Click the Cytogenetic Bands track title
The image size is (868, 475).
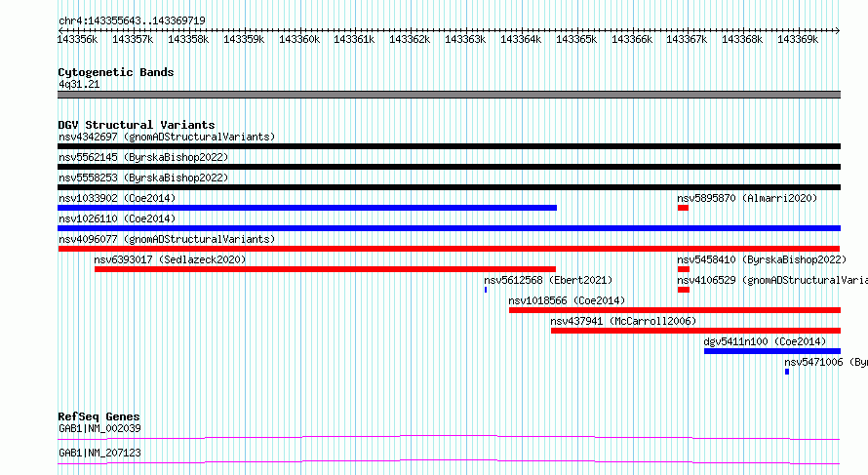pos(116,72)
